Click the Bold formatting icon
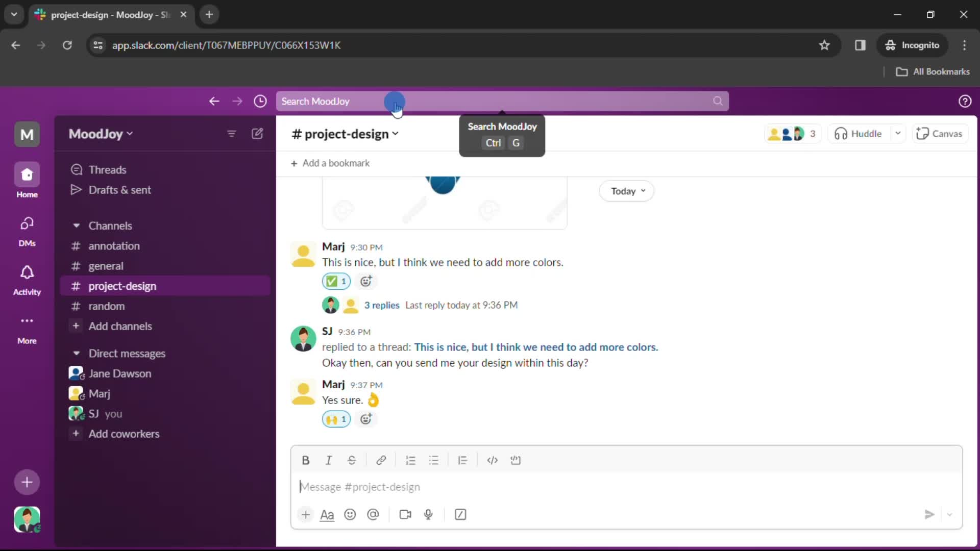 306,460
